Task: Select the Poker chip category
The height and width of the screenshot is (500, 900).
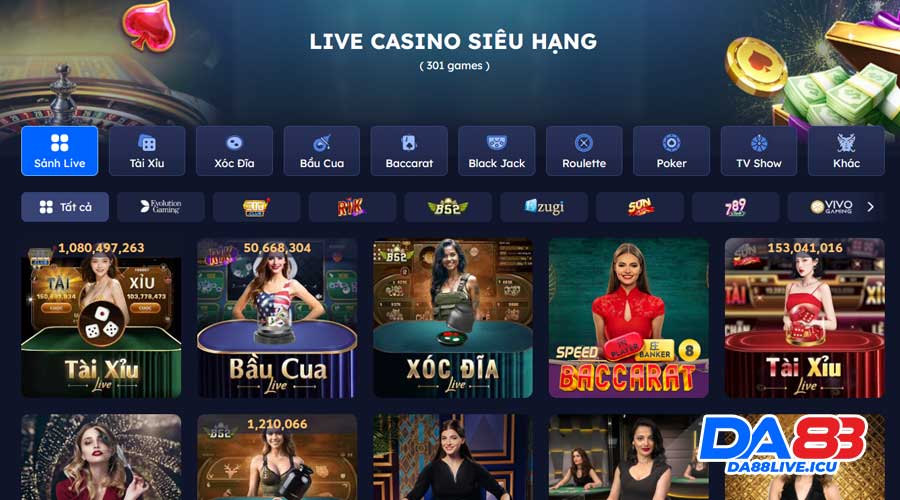Action: coord(672,151)
